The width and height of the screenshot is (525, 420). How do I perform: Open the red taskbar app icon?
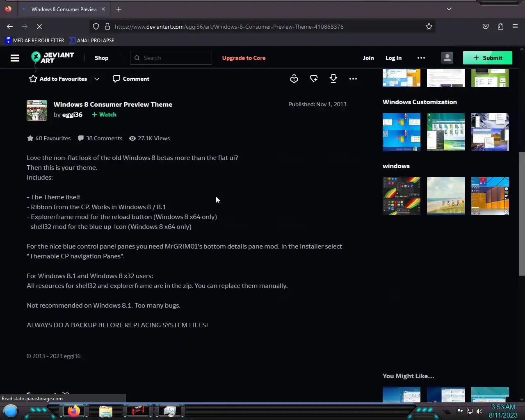(x=138, y=411)
